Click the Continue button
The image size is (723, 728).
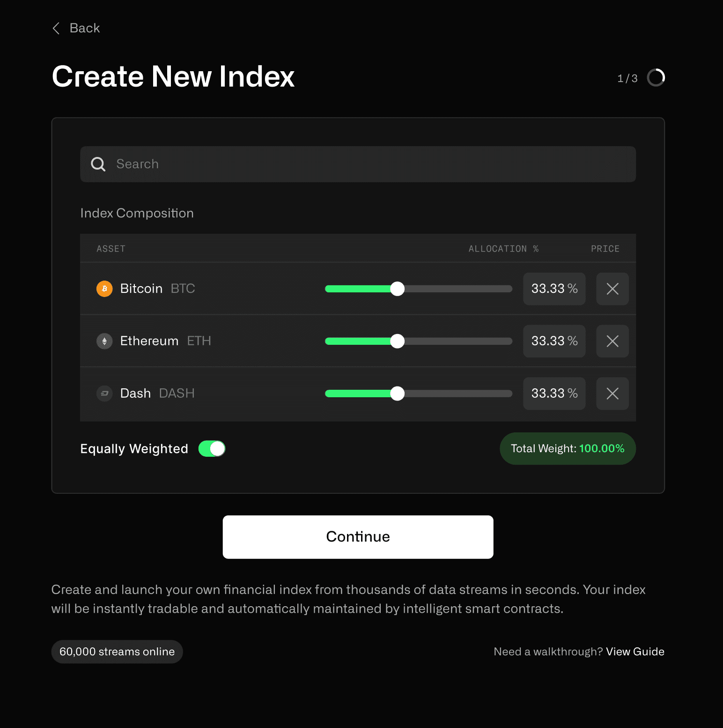click(x=358, y=537)
